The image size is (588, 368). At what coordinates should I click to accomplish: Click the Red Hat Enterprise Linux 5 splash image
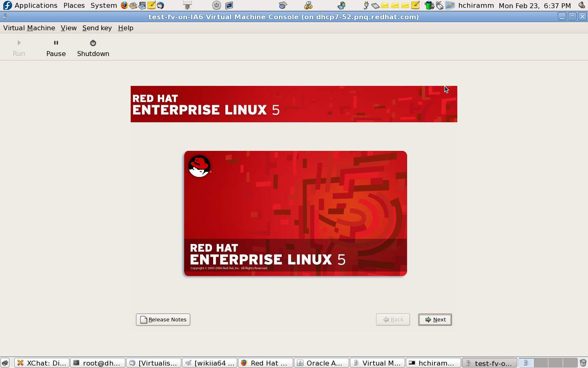pyautogui.click(x=295, y=213)
